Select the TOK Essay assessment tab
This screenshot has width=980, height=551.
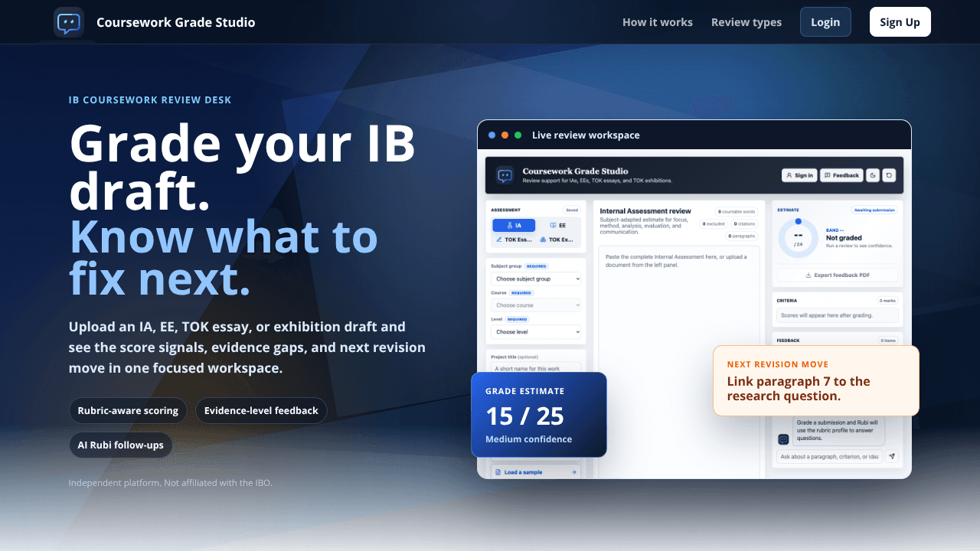pos(514,240)
